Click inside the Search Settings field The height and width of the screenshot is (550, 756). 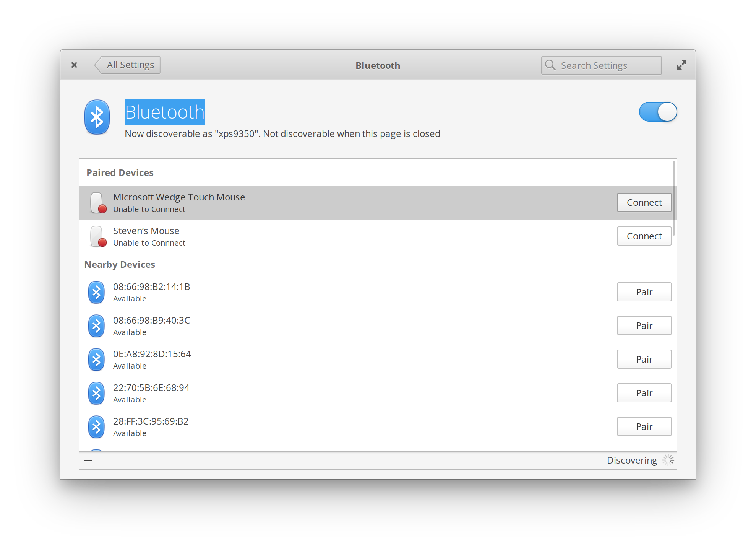click(604, 65)
